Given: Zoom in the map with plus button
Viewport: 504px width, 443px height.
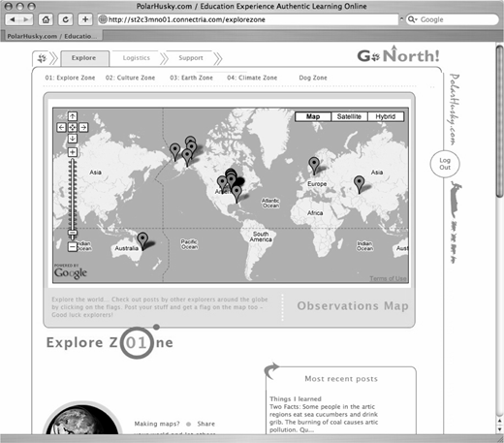Looking at the screenshot, I should click(x=73, y=152).
